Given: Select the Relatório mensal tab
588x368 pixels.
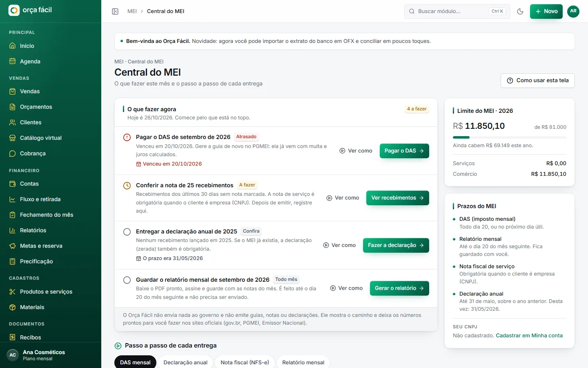Looking at the screenshot, I should [303, 362].
